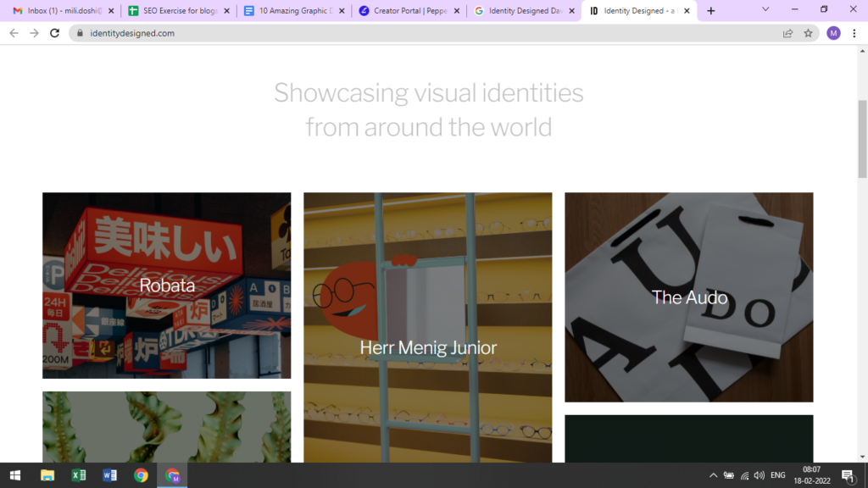Bookmark this page with the star icon

[x=809, y=33]
